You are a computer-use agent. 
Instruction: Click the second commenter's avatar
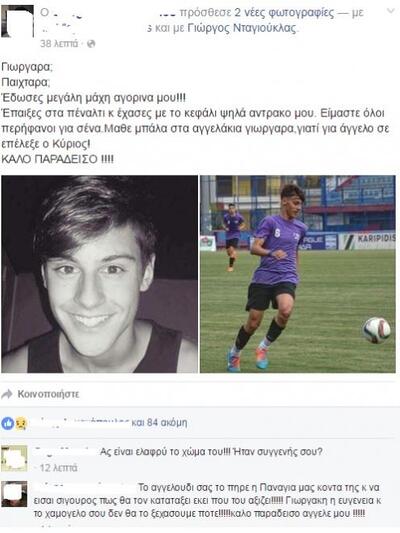coord(14,494)
